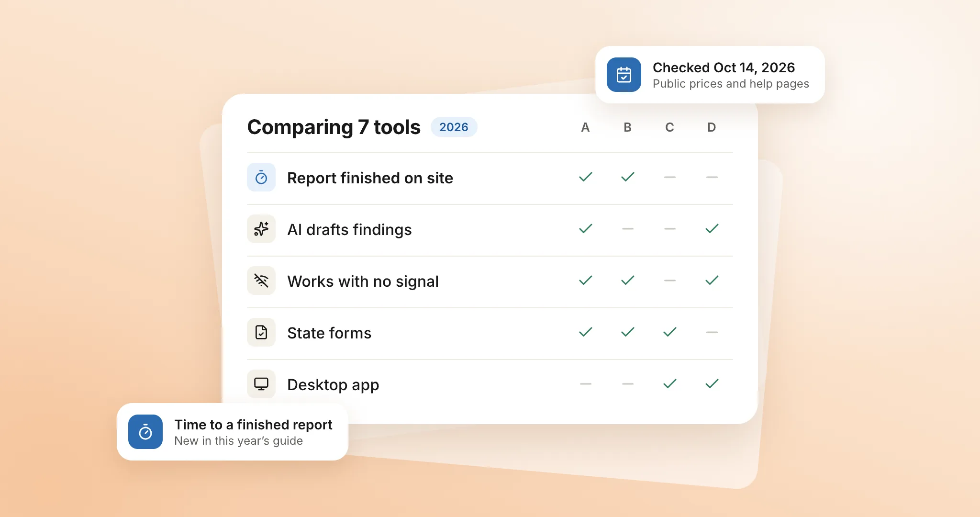Click the no-wifi icon in Works with no signal row
The image size is (980, 517).
[x=261, y=281]
